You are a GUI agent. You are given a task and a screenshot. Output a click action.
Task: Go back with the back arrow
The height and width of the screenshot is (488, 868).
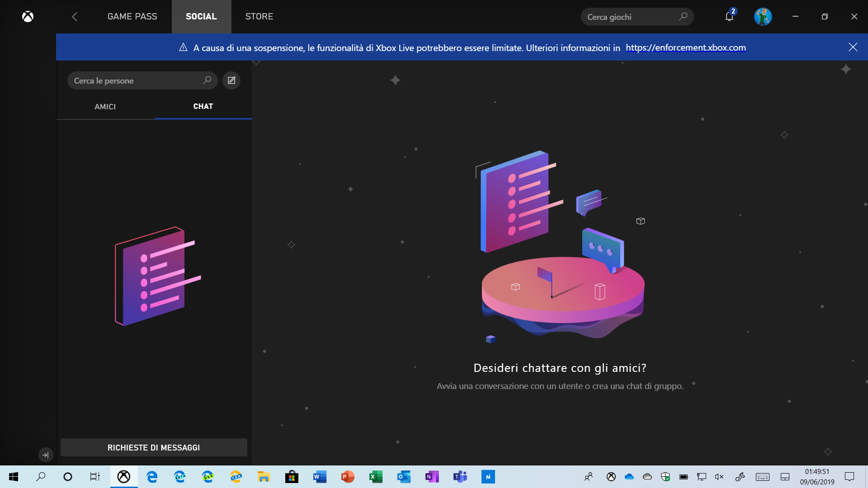[75, 17]
